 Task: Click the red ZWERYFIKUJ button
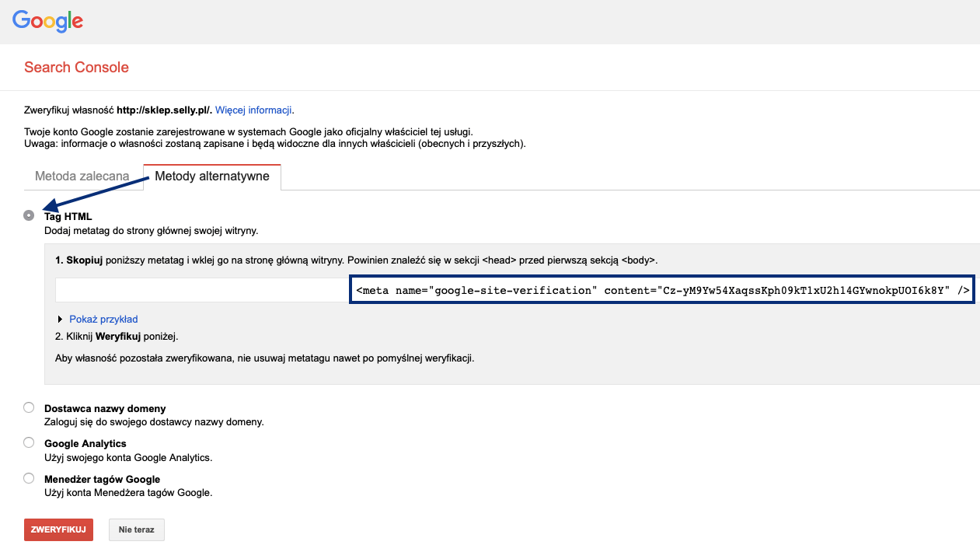(58, 529)
